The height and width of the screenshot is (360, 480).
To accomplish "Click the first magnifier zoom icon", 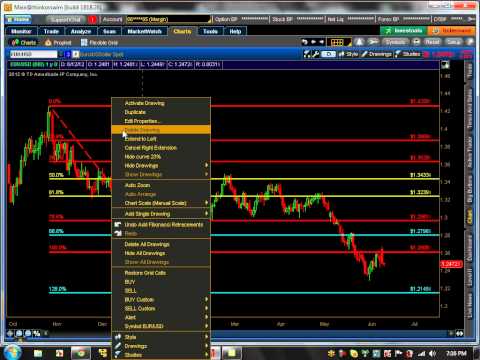I will [19, 333].
